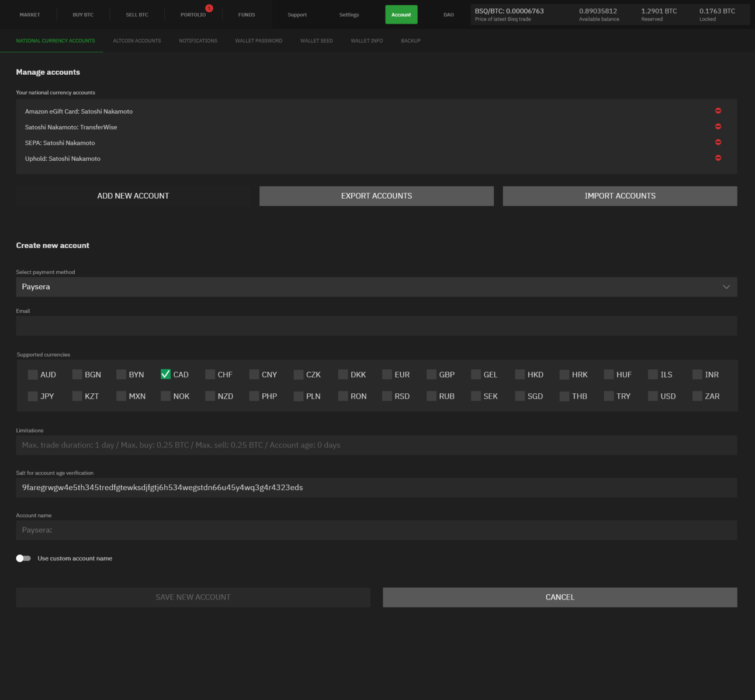The width and height of the screenshot is (755, 700).
Task: Open the DAO section
Action: (x=448, y=15)
